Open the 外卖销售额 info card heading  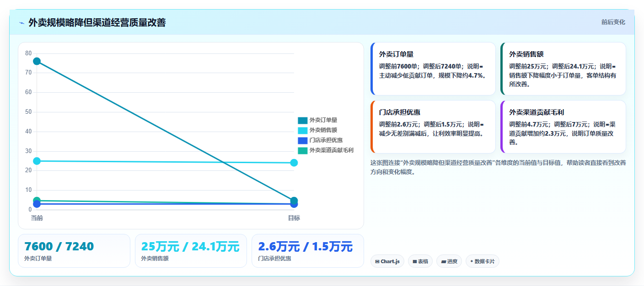tap(526, 54)
